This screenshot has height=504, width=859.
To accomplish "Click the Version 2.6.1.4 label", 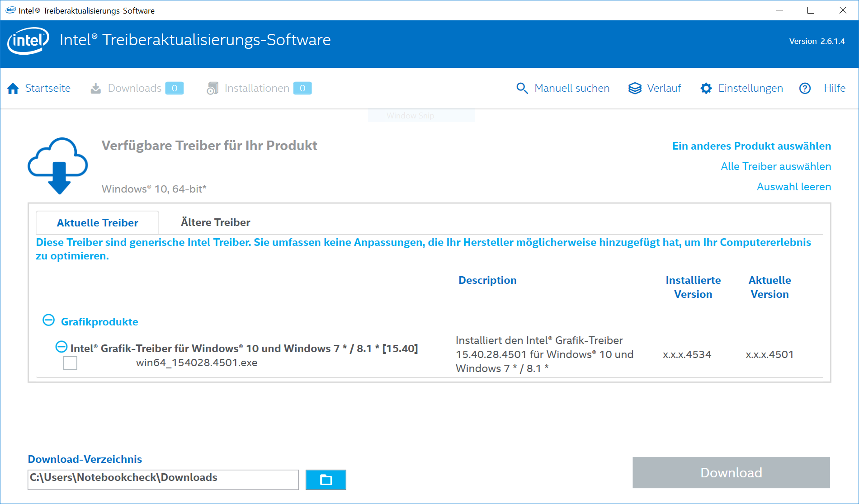I will [x=817, y=41].
